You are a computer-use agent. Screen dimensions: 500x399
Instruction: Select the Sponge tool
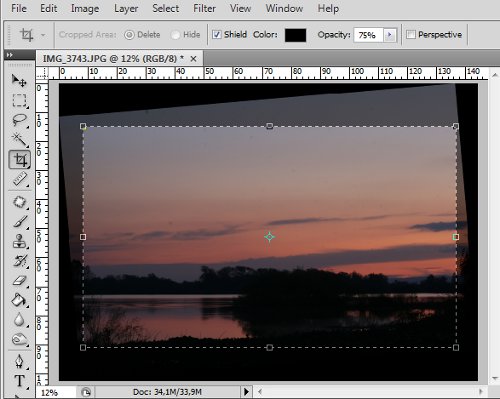tap(19, 339)
